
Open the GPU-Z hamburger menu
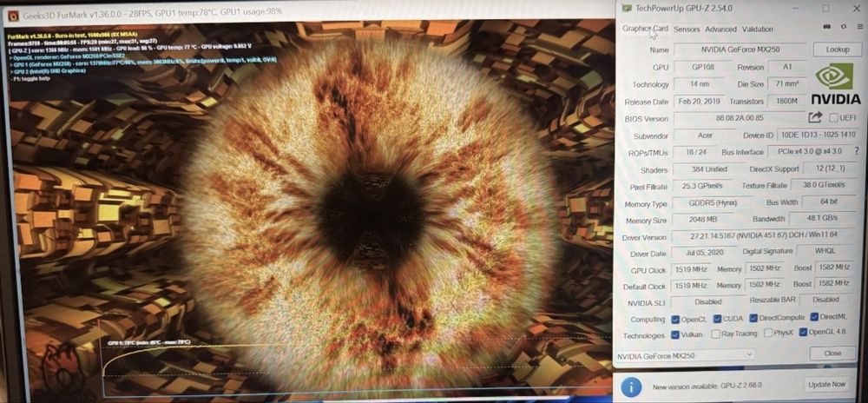[858, 26]
